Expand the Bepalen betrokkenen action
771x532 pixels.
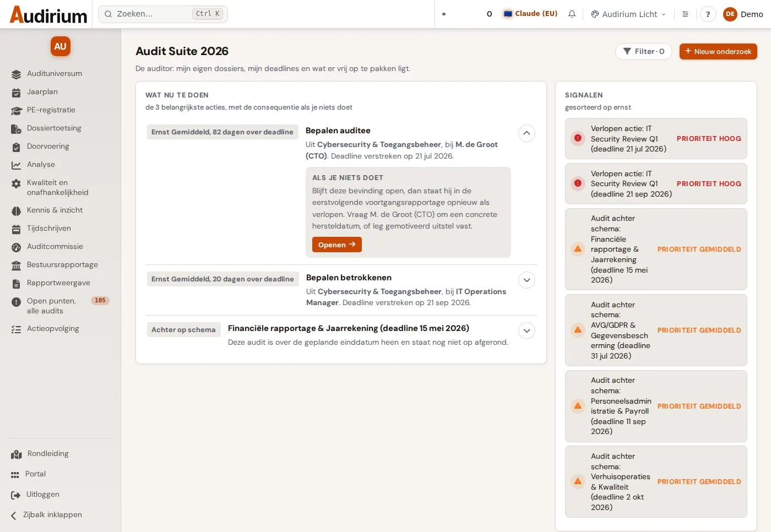[526, 280]
